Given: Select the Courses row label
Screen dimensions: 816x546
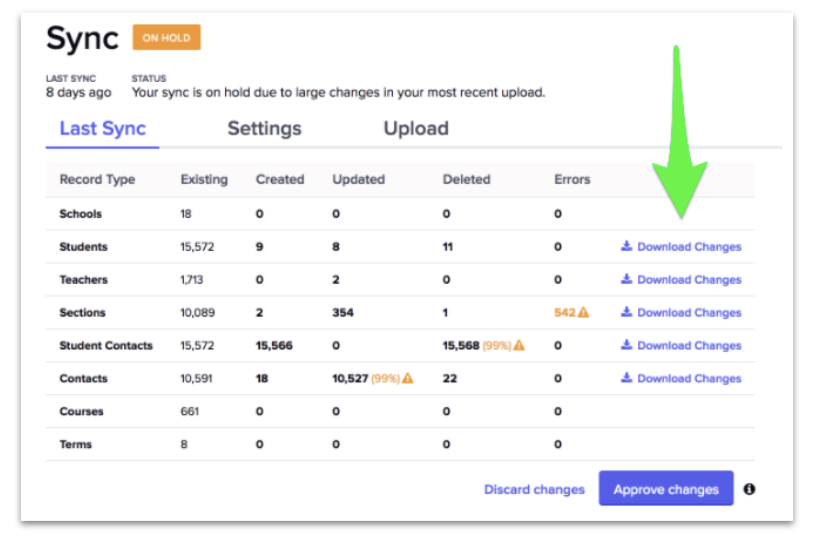Looking at the screenshot, I should (x=81, y=411).
